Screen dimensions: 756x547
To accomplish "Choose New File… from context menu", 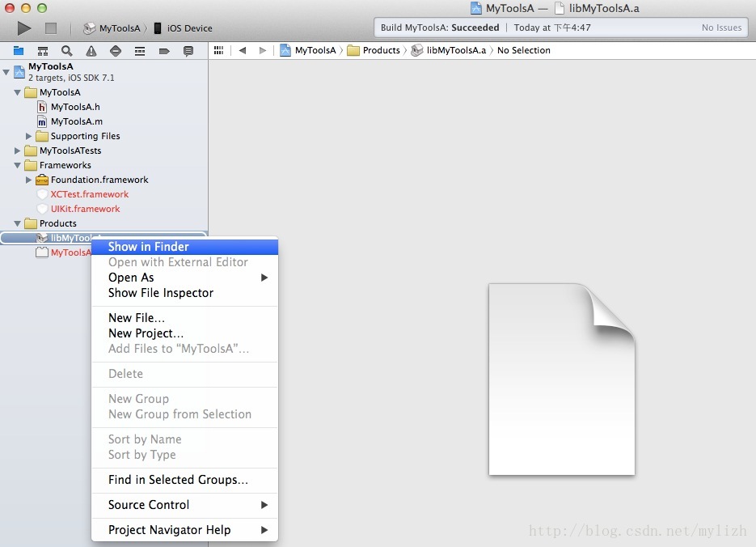I will (x=184, y=318).
